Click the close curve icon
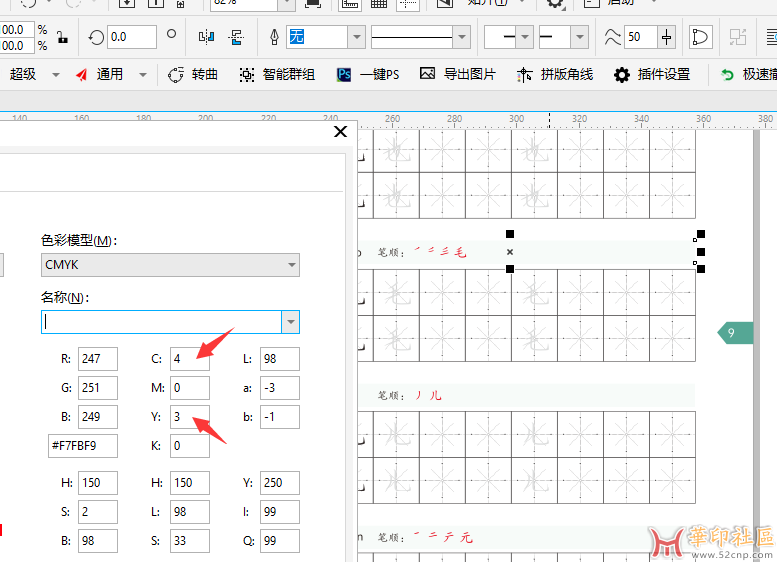Image resolution: width=777 pixels, height=562 pixels. coord(701,37)
